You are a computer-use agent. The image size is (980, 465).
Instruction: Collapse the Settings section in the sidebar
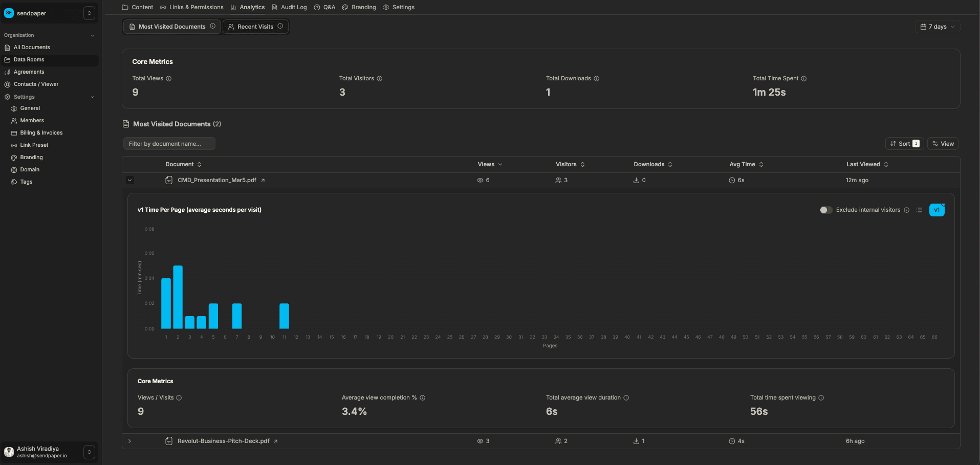tap(92, 97)
